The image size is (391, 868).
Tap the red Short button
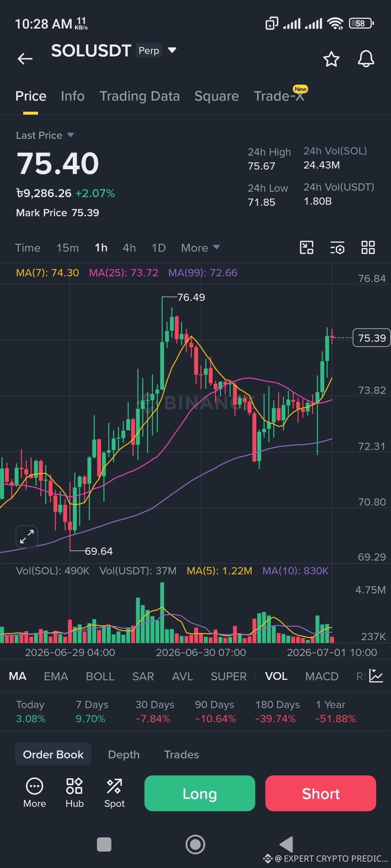(x=321, y=793)
